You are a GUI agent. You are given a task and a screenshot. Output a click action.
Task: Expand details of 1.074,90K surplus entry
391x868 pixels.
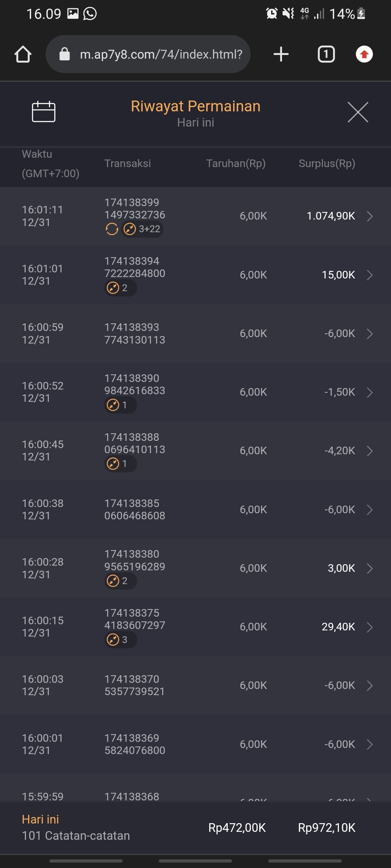coord(370,216)
